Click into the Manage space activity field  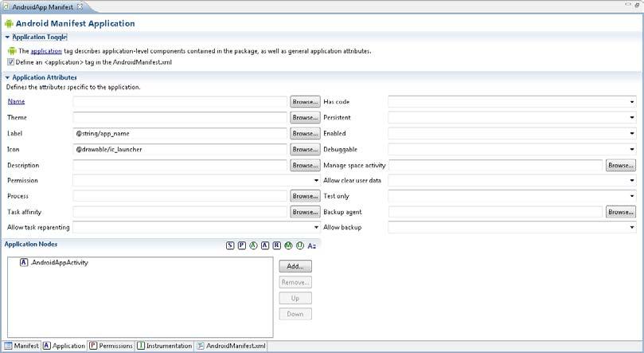tap(495, 166)
